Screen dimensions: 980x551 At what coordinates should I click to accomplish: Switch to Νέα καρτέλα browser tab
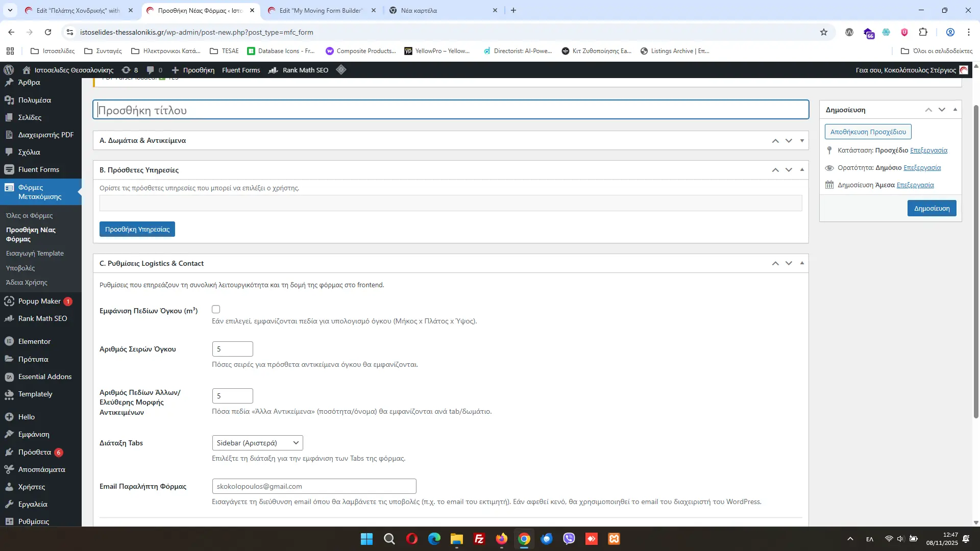pos(443,10)
